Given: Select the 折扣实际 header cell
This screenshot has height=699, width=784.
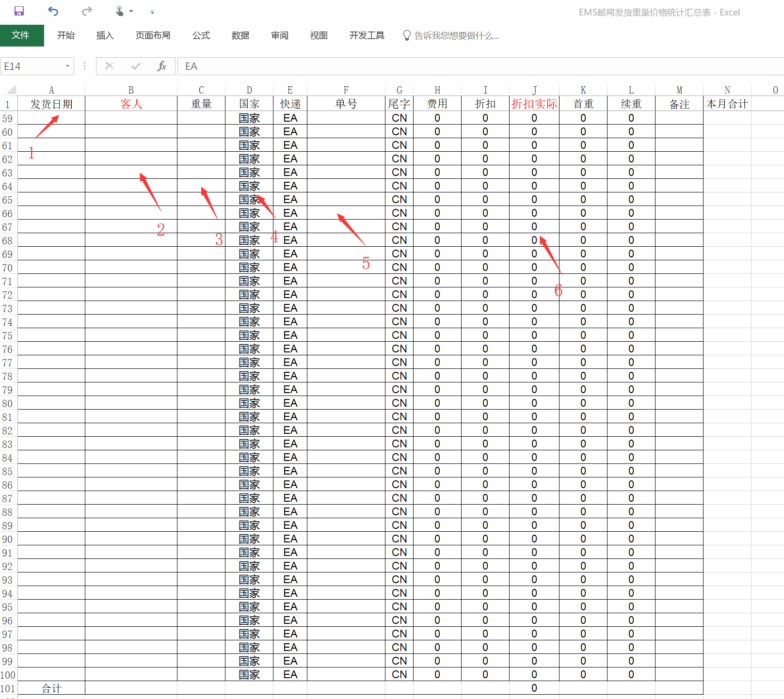Looking at the screenshot, I should coord(534,104).
